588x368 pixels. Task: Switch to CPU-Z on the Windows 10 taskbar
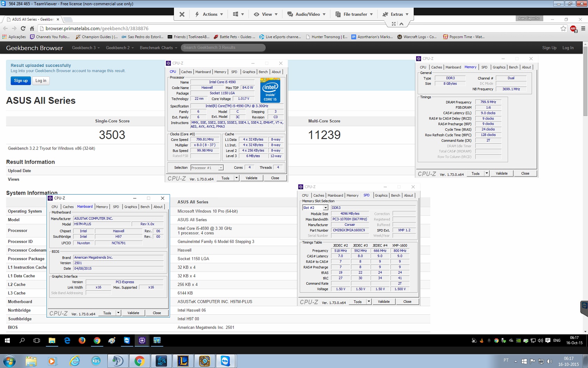tap(142, 340)
